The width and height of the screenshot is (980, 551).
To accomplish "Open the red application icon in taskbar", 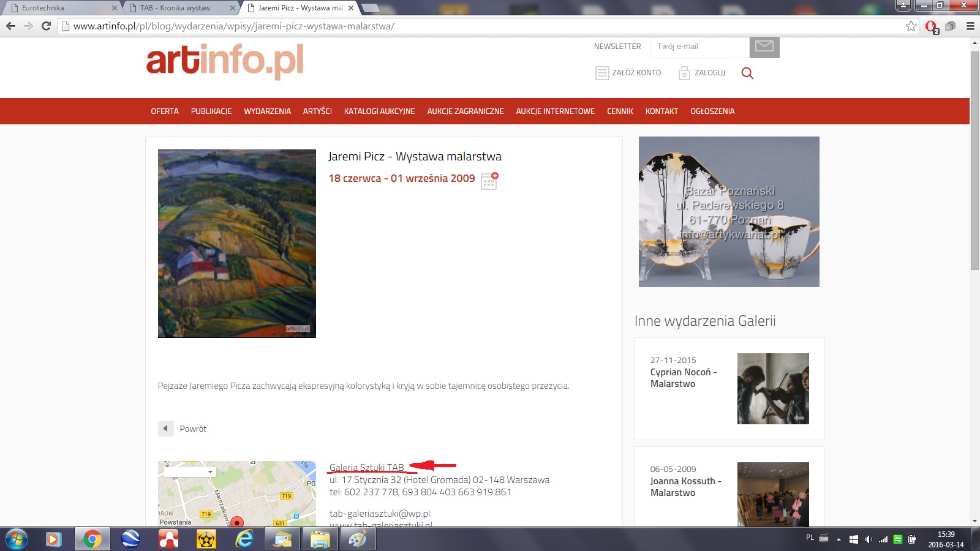I will coord(168,539).
